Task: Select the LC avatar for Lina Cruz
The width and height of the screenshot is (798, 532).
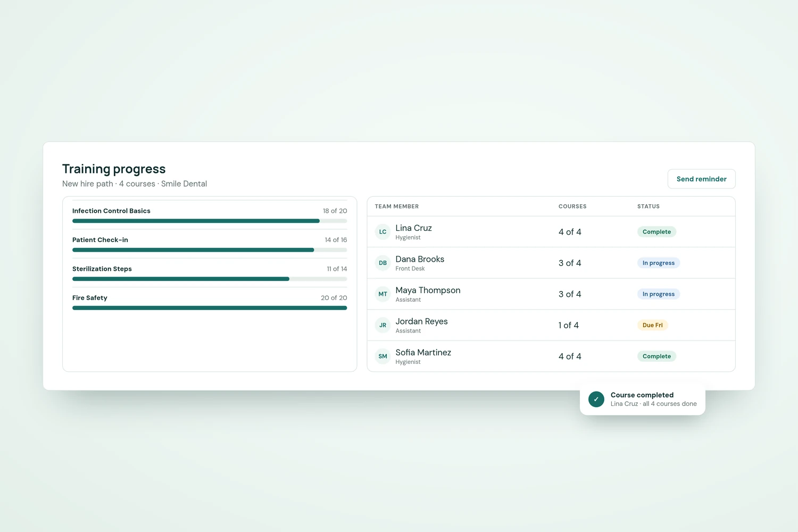Action: point(383,232)
